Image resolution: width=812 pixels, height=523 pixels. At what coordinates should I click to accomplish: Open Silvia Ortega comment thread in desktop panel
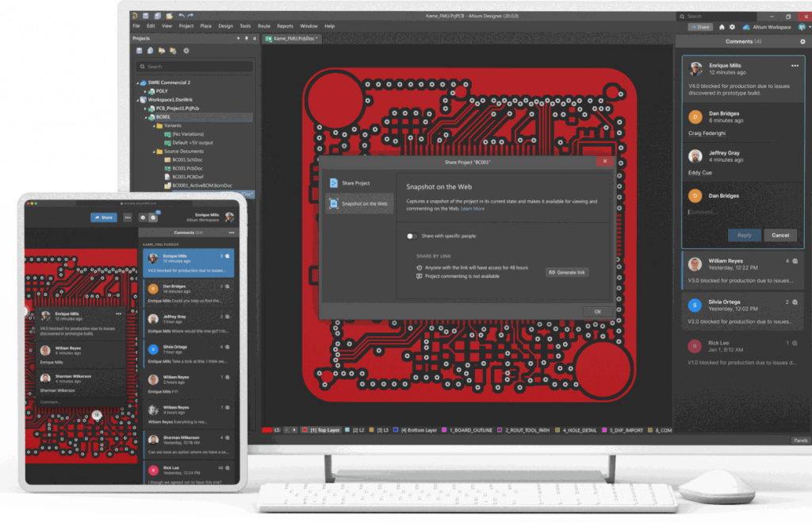click(x=742, y=311)
